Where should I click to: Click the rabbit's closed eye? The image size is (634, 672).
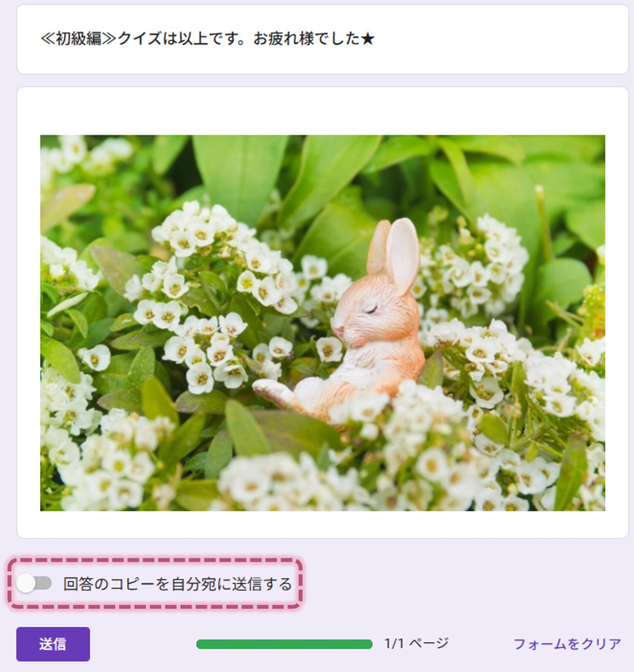pos(371,311)
